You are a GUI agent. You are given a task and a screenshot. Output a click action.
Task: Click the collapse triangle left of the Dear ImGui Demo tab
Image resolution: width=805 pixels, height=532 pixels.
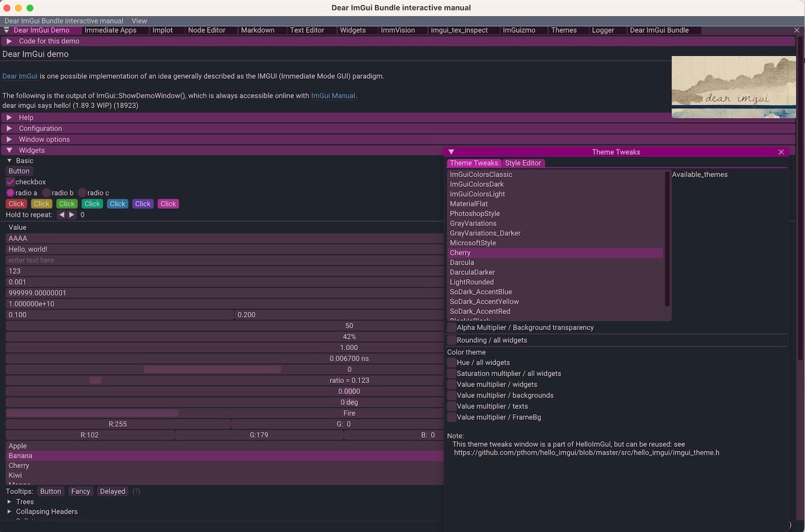6,30
